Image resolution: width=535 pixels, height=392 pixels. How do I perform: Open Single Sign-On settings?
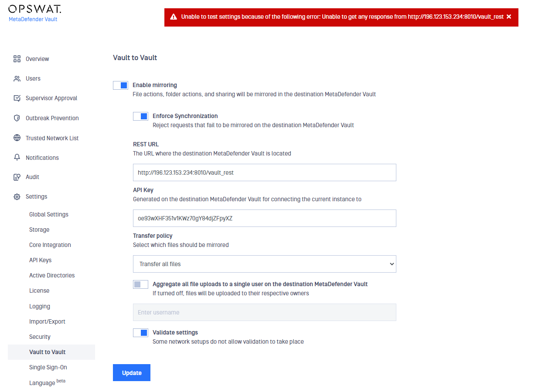point(48,367)
